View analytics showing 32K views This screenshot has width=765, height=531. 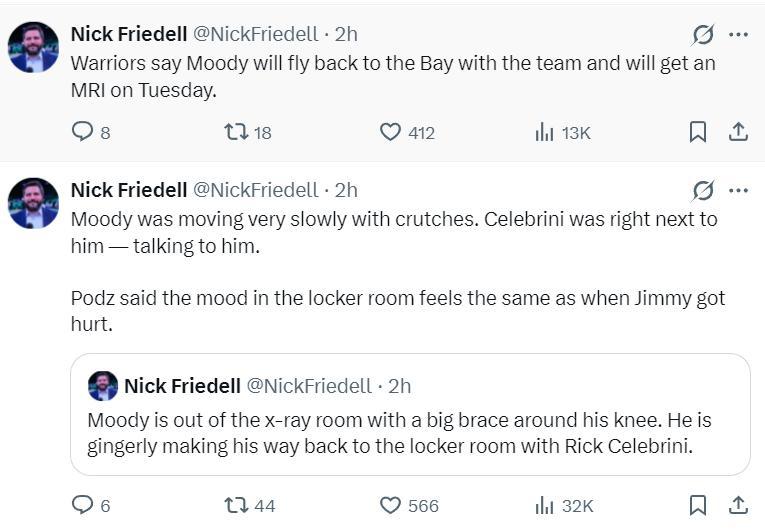545,505
